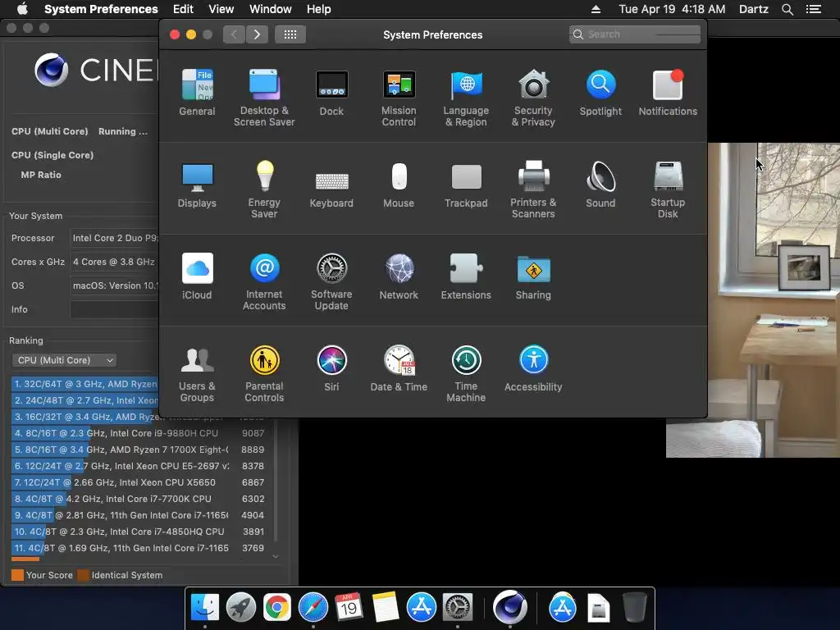Open Calendar from the Dock
The height and width of the screenshot is (630, 840).
coord(349,608)
